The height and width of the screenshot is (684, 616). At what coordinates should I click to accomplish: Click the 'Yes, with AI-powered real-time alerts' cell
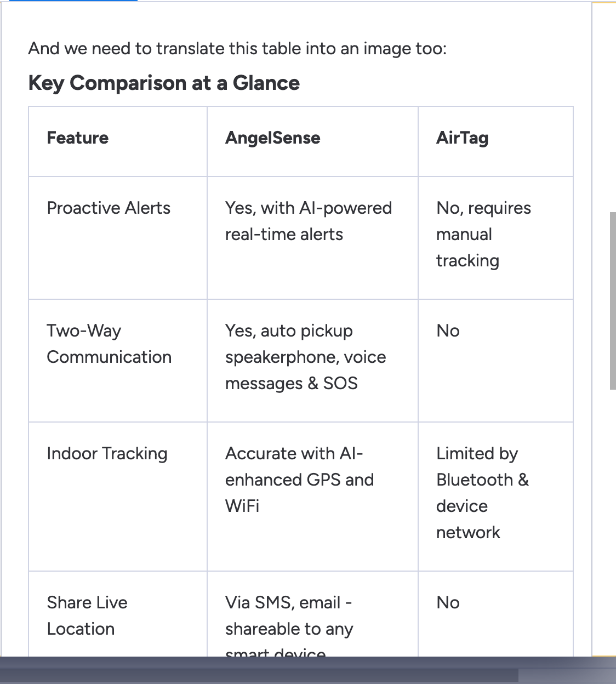click(x=308, y=221)
